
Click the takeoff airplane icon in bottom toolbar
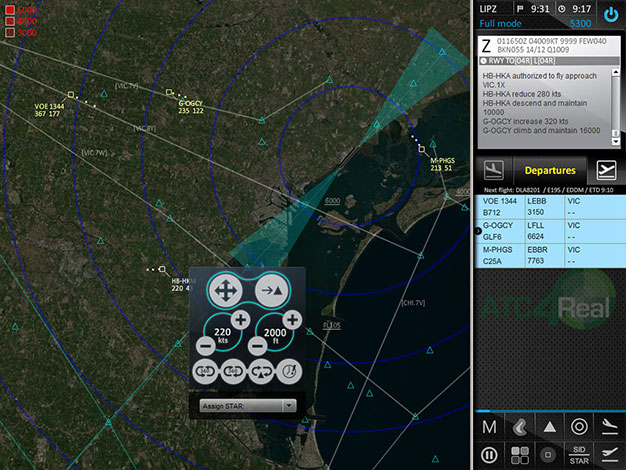pyautogui.click(x=607, y=455)
